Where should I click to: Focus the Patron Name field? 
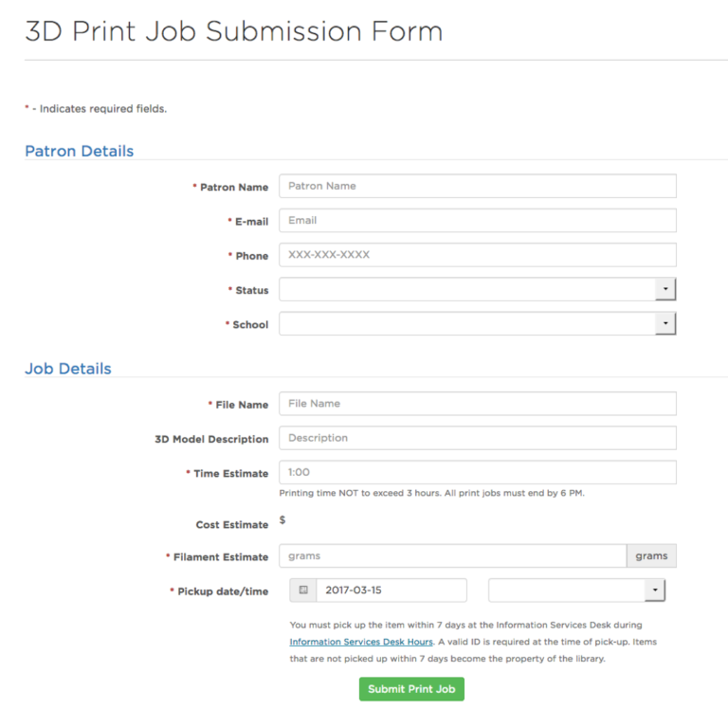coord(477,186)
